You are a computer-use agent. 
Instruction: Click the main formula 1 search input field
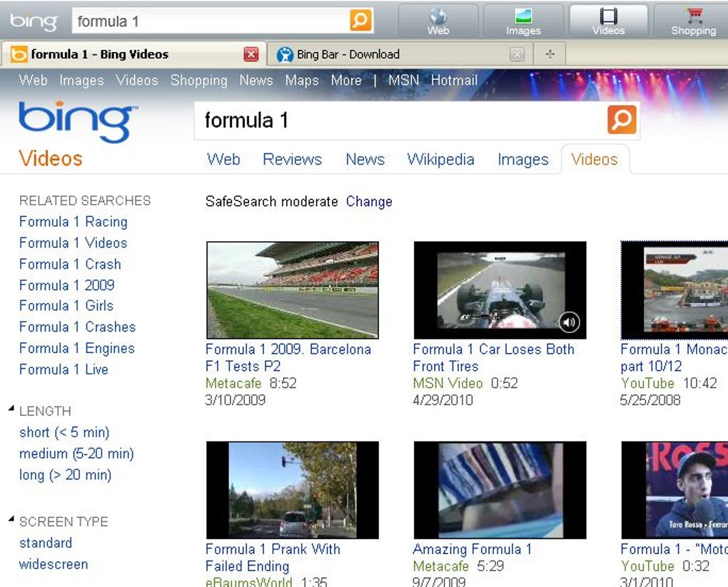[400, 121]
